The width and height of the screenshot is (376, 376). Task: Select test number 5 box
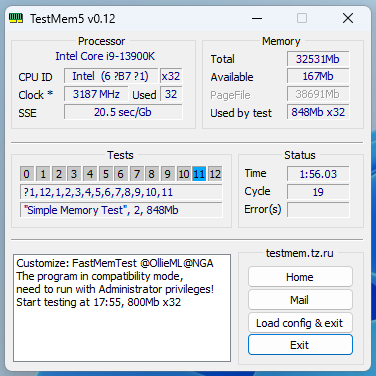[x=105, y=174]
